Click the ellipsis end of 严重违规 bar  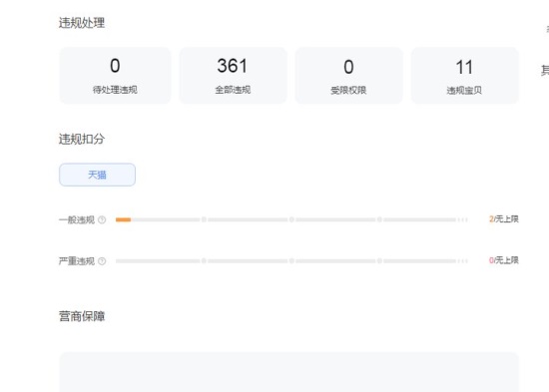click(463, 260)
